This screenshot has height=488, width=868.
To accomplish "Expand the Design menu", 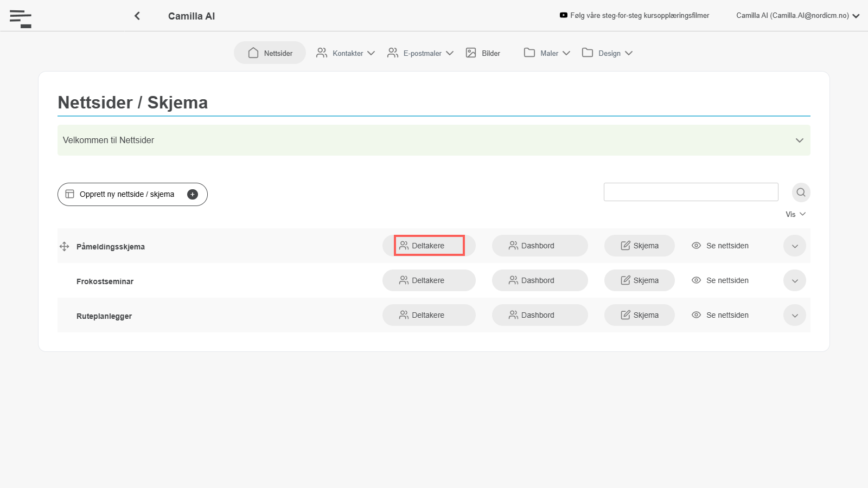I will click(607, 53).
